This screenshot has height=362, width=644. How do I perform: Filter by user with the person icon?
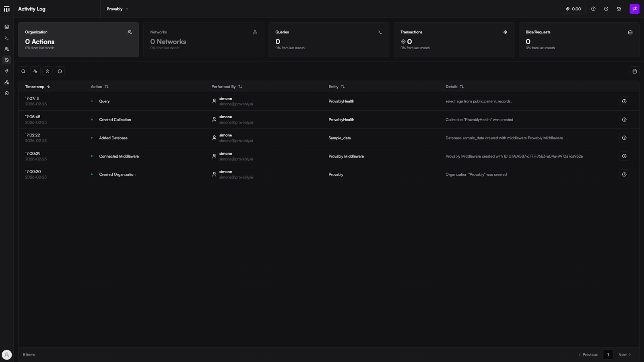click(x=47, y=72)
